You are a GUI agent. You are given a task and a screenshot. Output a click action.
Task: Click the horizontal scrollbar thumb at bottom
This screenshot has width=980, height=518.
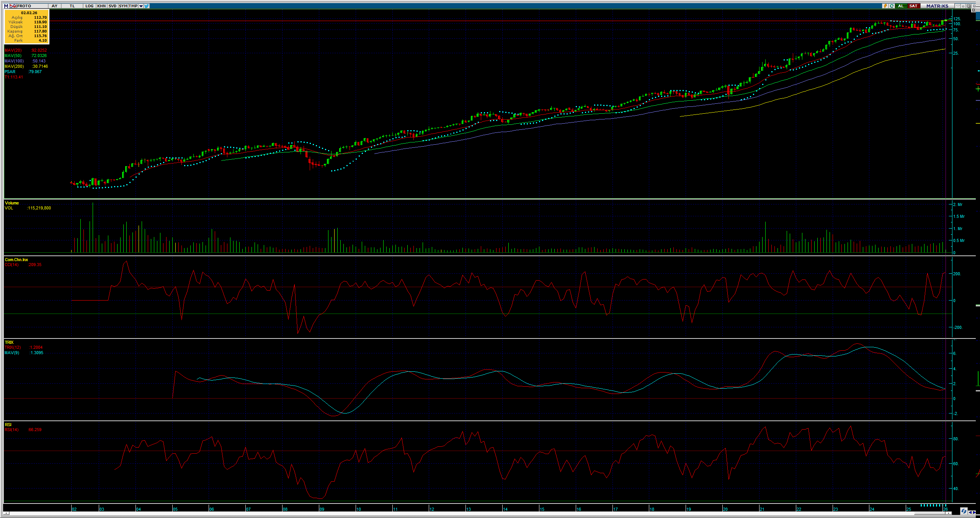pos(929,513)
